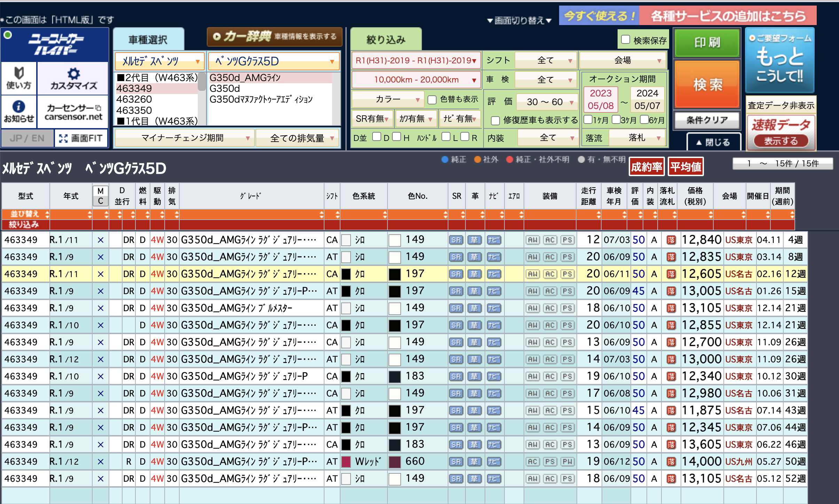Image resolution: width=839 pixels, height=504 pixels.
Task: Click the orange 検索 search button
Action: point(707,84)
